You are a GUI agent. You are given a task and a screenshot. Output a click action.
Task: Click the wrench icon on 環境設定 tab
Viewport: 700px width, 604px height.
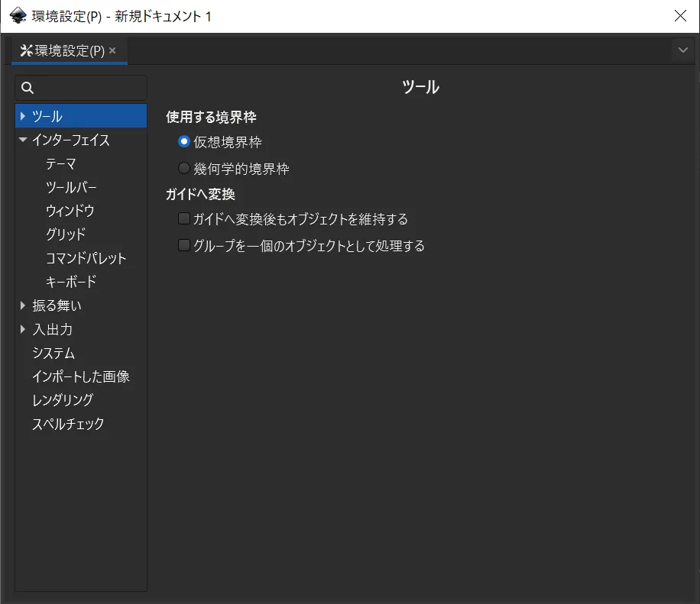[x=26, y=50]
